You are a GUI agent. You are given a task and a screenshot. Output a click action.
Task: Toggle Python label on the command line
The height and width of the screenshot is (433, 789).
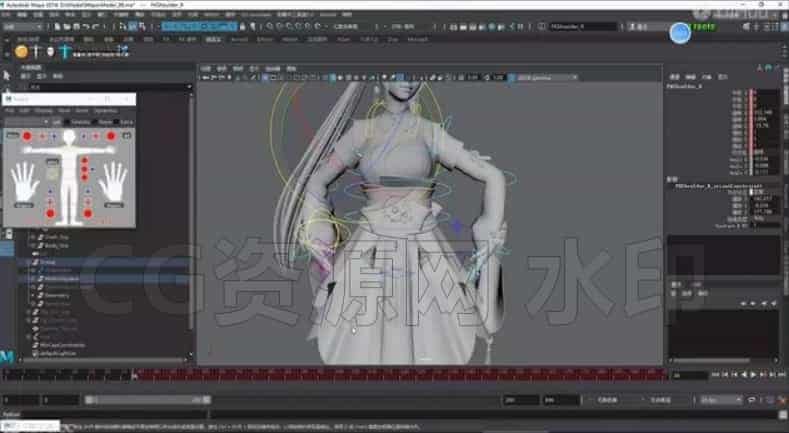click(x=11, y=414)
